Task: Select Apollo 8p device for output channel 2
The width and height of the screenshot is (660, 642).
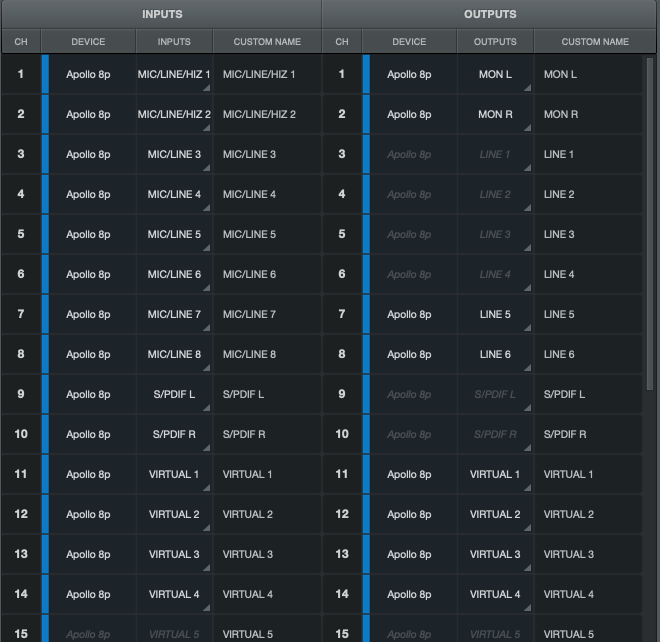Action: click(x=409, y=115)
